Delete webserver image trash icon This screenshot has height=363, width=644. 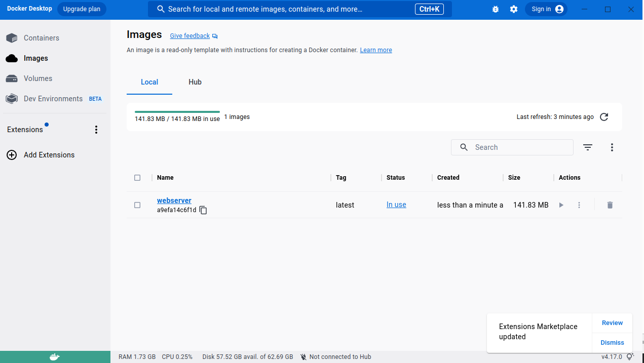pos(610,205)
